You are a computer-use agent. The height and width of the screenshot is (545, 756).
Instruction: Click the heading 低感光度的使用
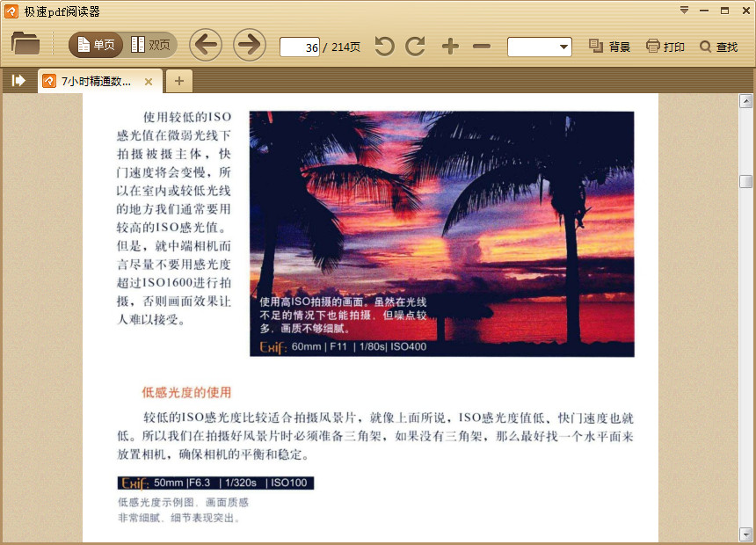tap(186, 392)
